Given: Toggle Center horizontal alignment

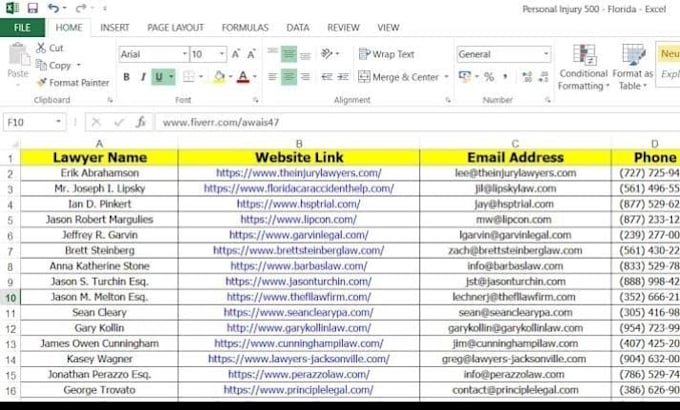Looking at the screenshot, I should click(x=289, y=77).
